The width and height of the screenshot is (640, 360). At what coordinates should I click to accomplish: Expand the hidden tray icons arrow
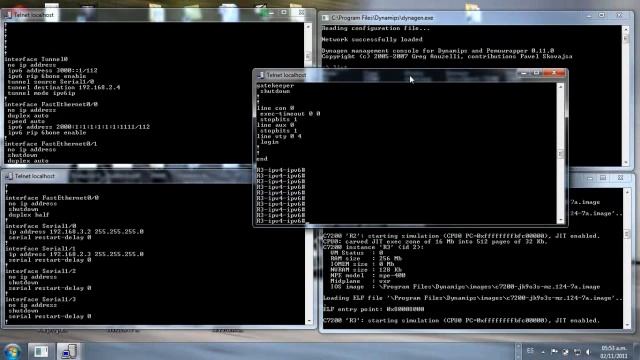(543, 351)
